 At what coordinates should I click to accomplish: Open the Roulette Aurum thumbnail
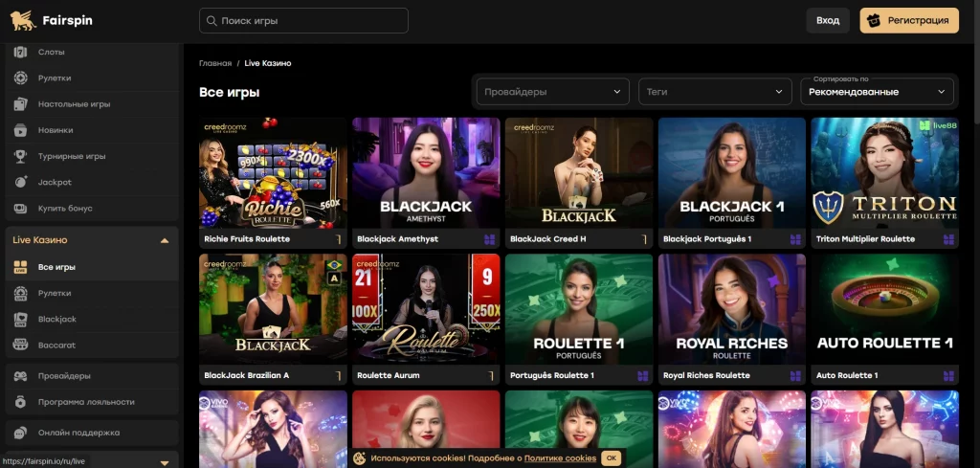coord(426,309)
